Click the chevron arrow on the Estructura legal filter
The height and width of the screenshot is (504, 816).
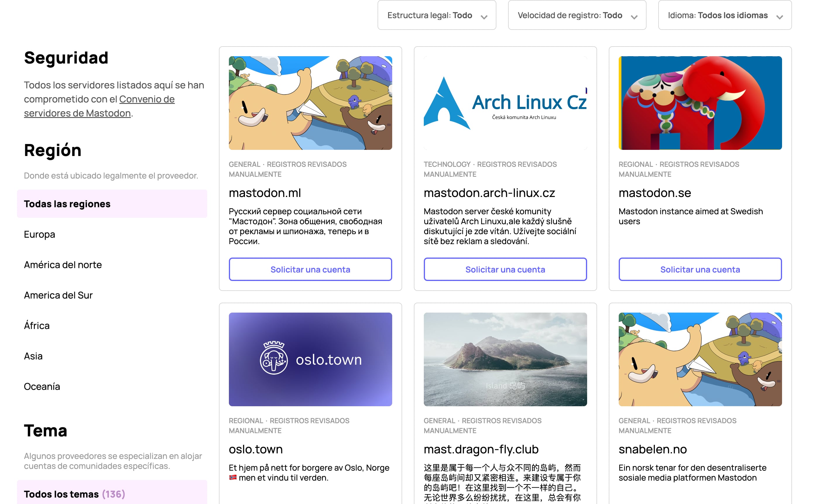pyautogui.click(x=484, y=17)
